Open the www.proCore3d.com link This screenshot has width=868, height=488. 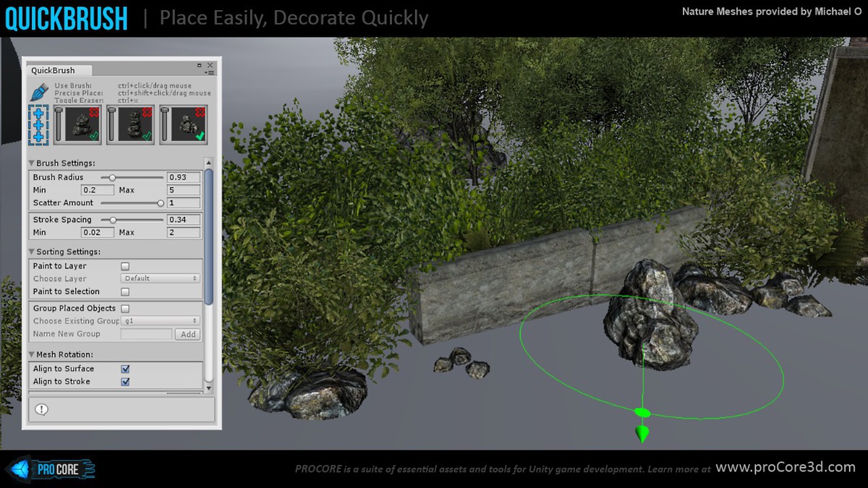[x=786, y=468]
